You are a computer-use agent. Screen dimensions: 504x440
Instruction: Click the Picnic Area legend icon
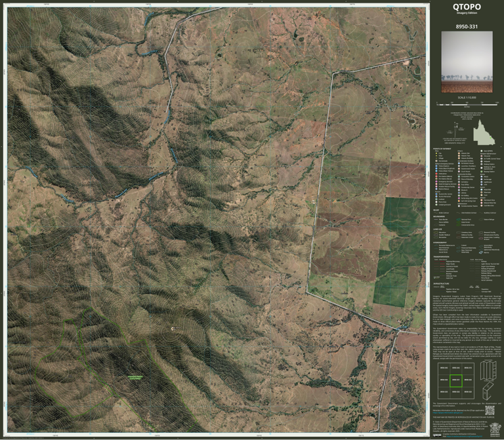click(436, 202)
